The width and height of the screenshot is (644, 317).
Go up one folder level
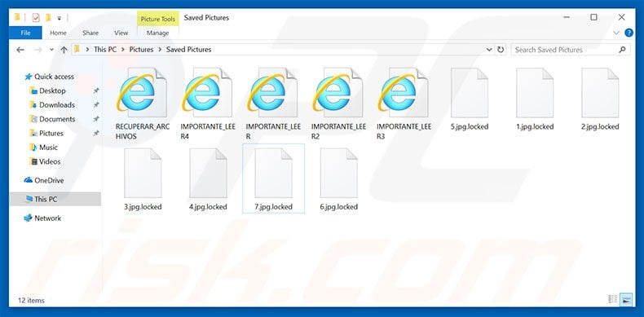(x=64, y=50)
